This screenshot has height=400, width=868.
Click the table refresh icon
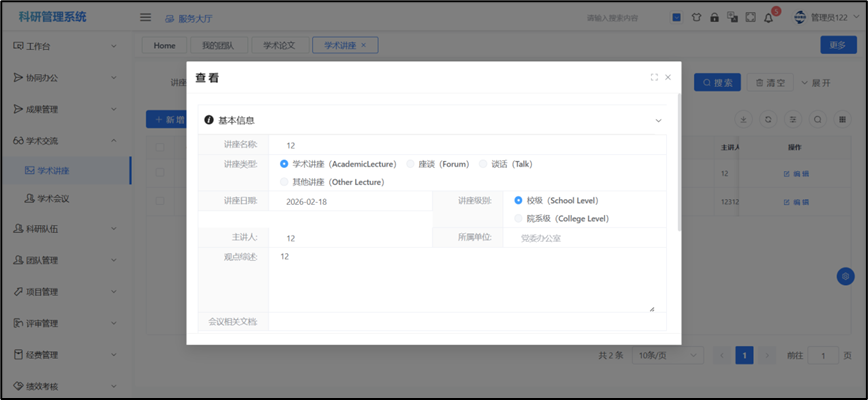point(768,120)
